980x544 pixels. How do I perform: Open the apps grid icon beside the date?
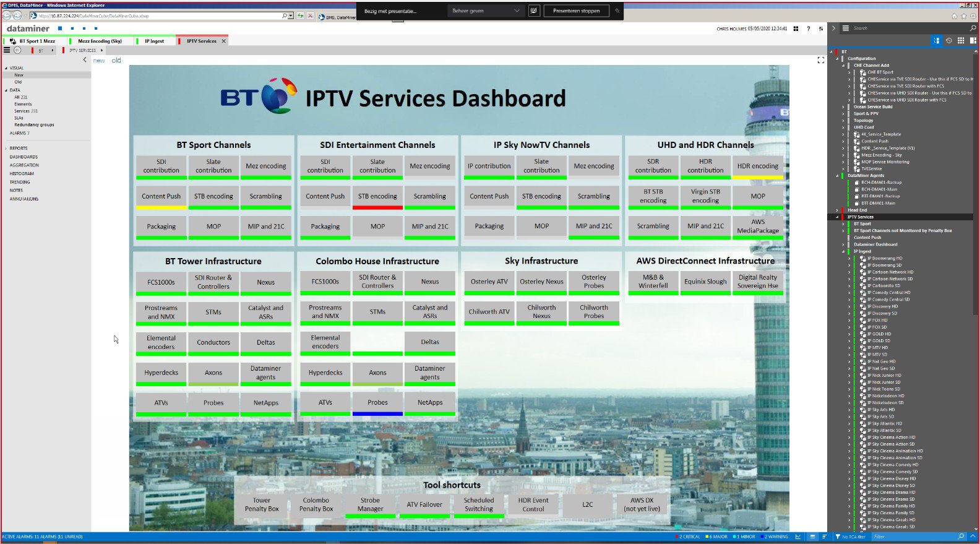click(x=796, y=28)
